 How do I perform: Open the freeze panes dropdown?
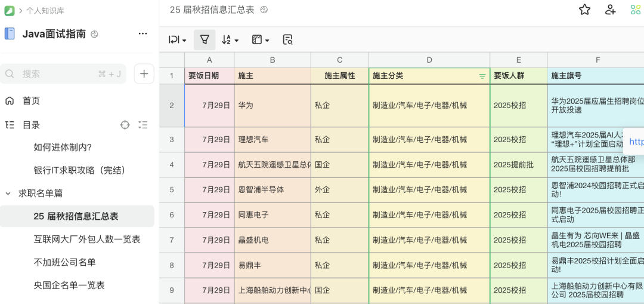(x=261, y=40)
